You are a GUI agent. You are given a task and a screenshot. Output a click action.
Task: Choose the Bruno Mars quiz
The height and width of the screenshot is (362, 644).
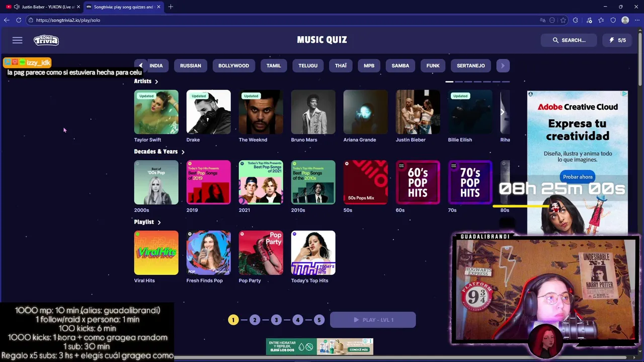click(313, 112)
